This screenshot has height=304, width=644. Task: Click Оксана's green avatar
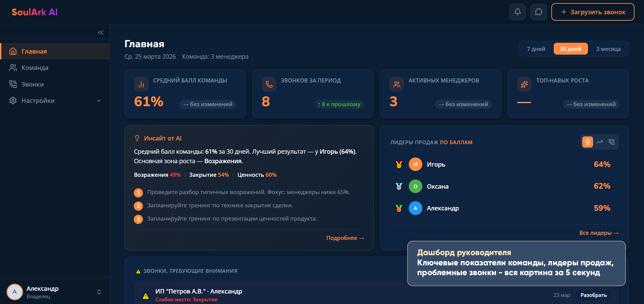point(416,186)
